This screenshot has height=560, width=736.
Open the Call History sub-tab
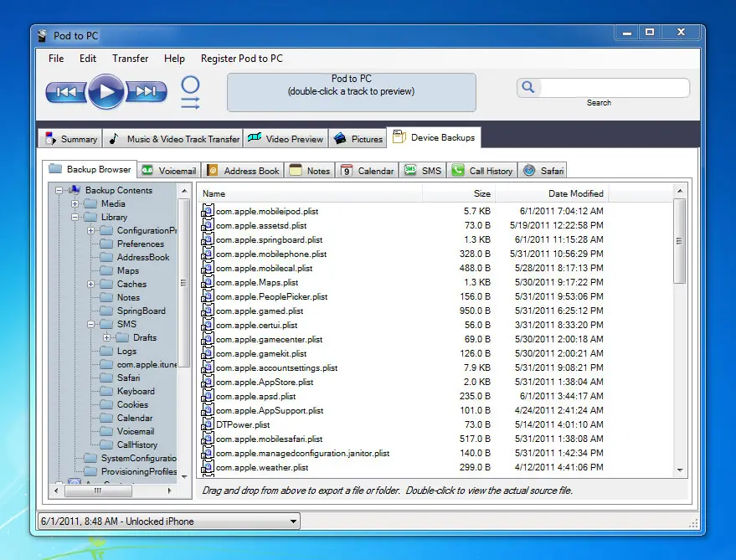[482, 171]
